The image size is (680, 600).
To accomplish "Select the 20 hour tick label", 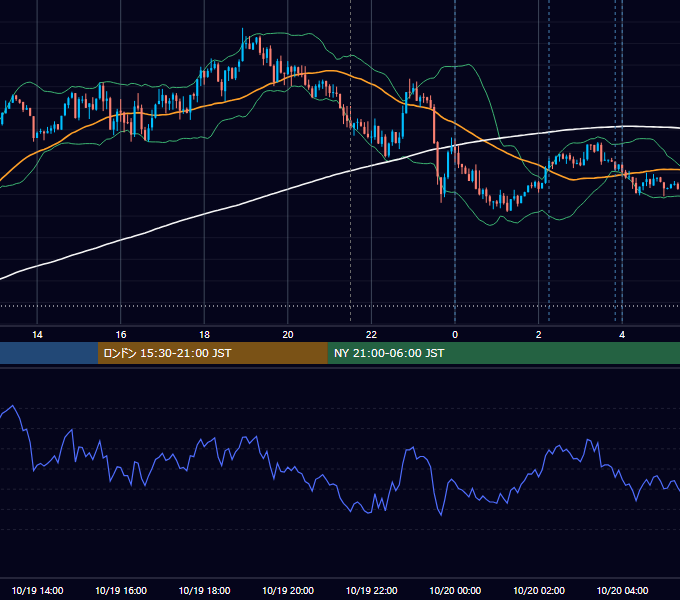I will click(x=288, y=335).
